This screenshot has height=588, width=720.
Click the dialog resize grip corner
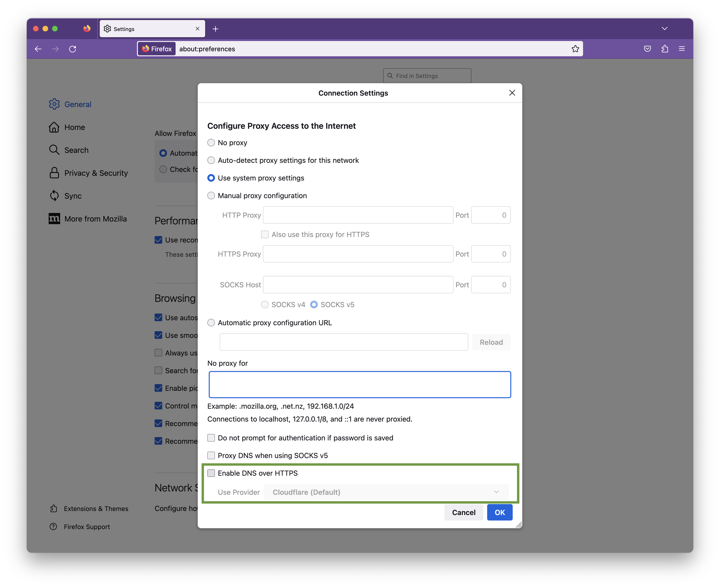519,525
